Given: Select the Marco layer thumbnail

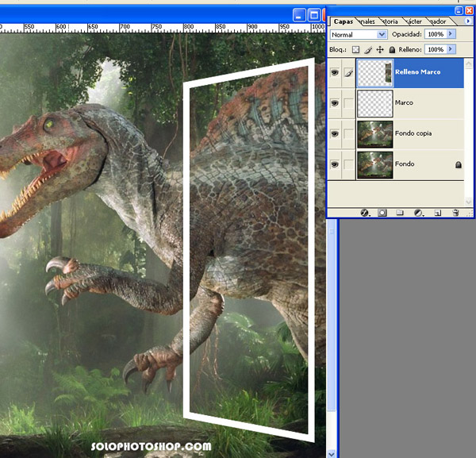Looking at the screenshot, I should click(375, 103).
